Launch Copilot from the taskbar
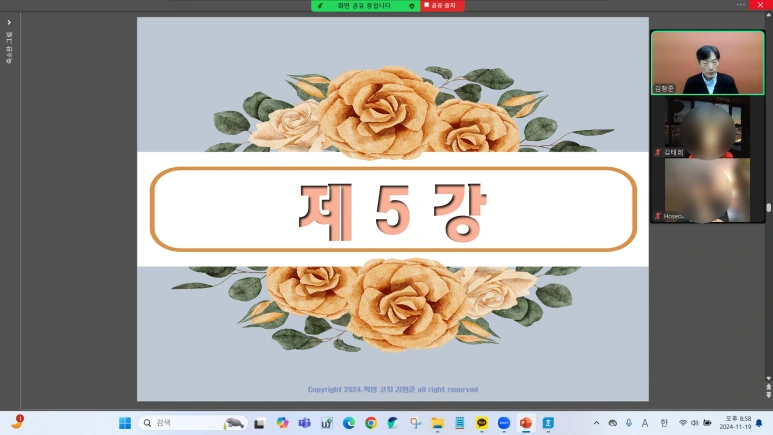Viewport: 773px width, 435px height. click(x=282, y=423)
